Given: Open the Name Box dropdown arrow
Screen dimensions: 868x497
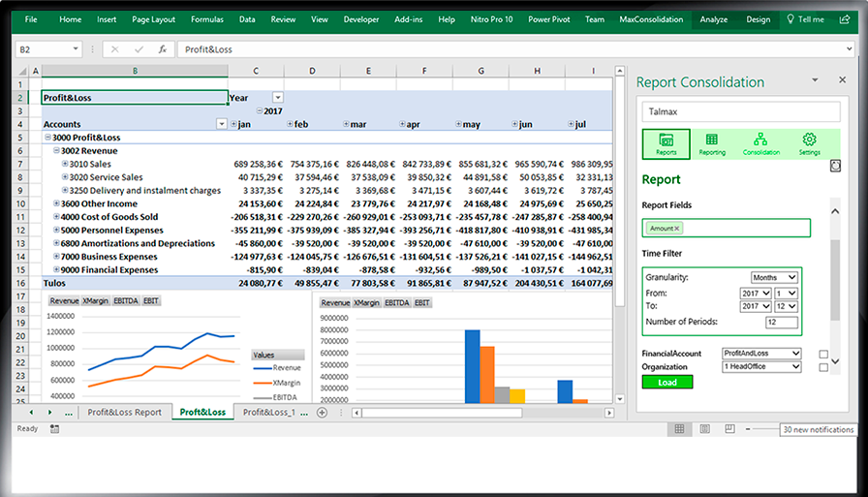Looking at the screenshot, I should click(76, 49).
